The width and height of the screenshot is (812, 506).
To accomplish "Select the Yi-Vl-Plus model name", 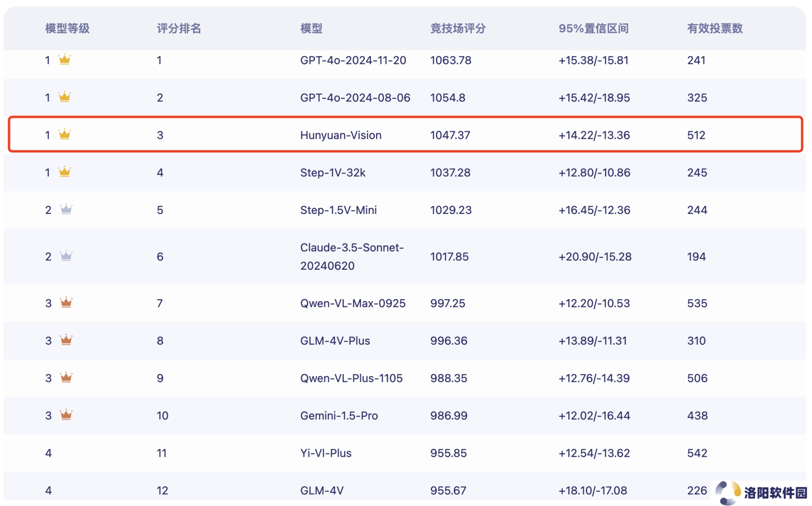I will tap(326, 453).
